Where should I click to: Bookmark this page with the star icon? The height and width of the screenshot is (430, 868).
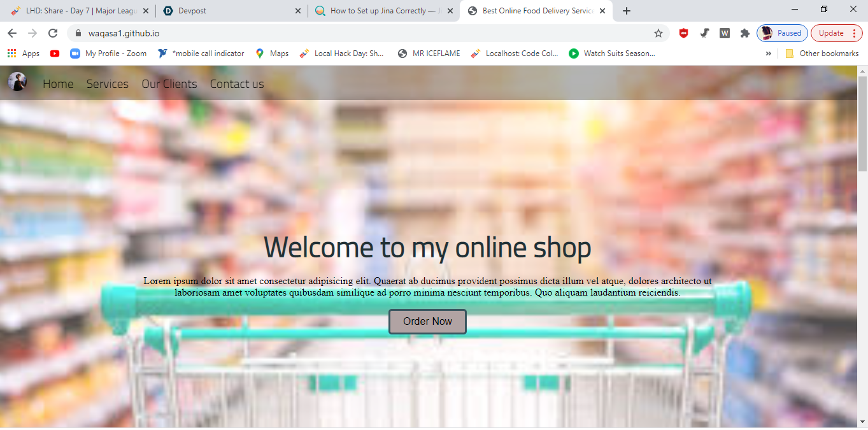pyautogui.click(x=658, y=33)
